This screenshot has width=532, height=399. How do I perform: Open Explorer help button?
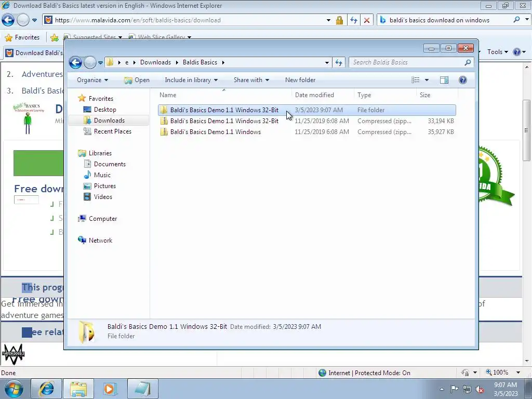pos(462,80)
